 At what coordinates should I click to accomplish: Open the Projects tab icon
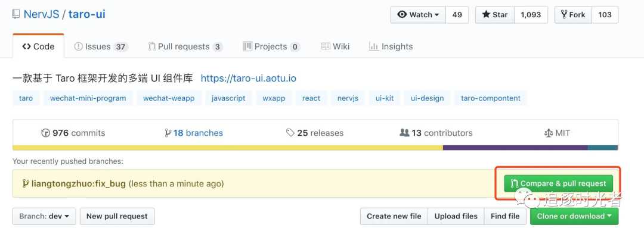click(247, 46)
